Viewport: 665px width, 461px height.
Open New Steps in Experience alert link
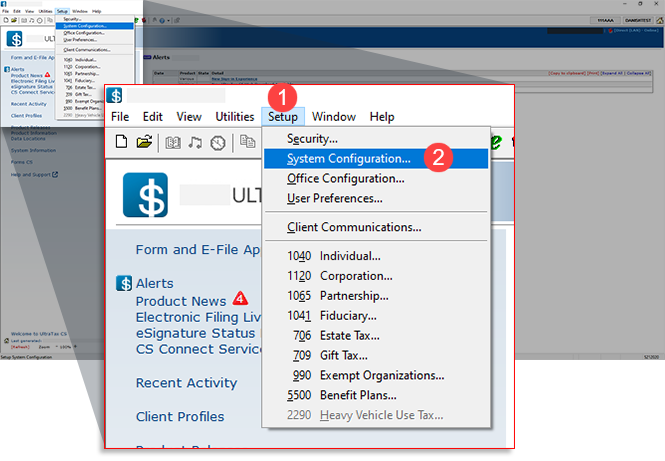(234, 79)
